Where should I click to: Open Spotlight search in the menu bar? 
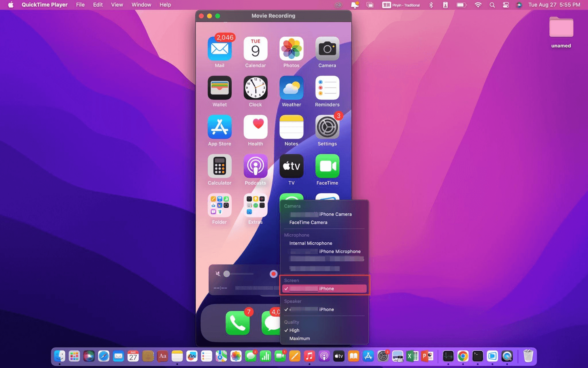(492, 5)
